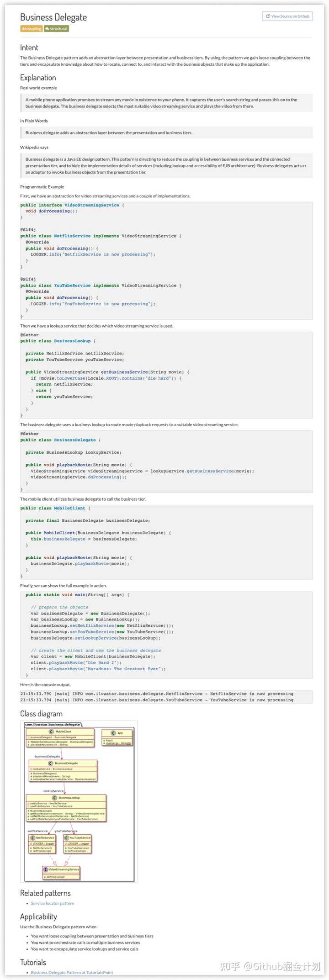329x980 pixels.
Task: Click the BusinessLookup class circle icon
Action: coord(54,797)
